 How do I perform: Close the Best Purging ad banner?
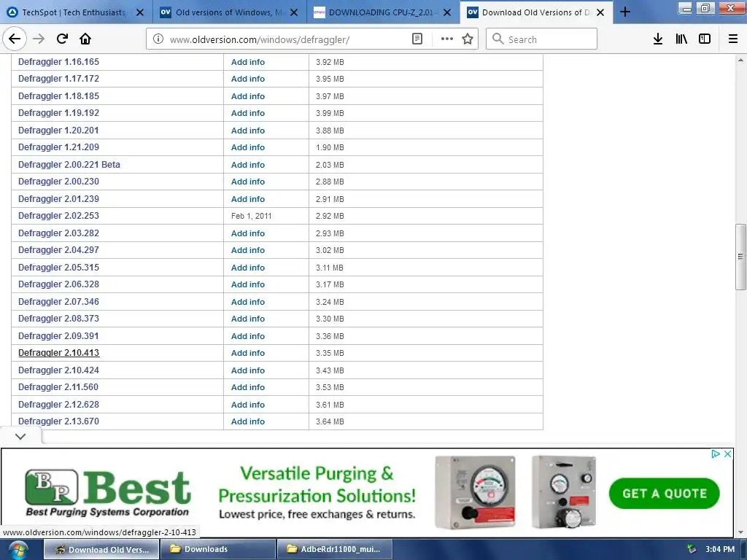727,454
